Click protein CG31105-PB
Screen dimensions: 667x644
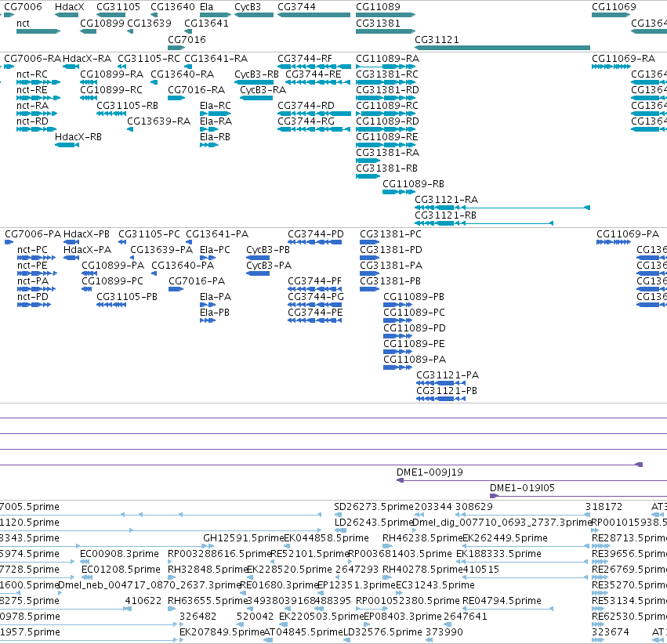click(x=111, y=305)
